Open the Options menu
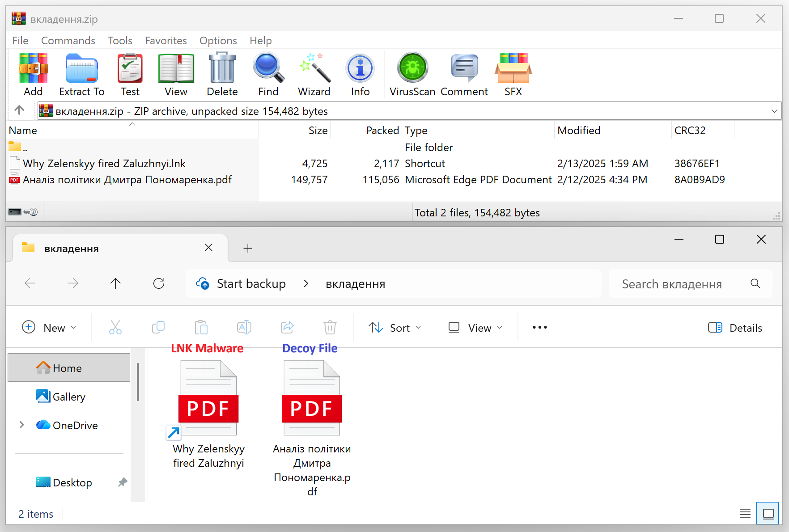Image resolution: width=789 pixels, height=532 pixels. (218, 41)
